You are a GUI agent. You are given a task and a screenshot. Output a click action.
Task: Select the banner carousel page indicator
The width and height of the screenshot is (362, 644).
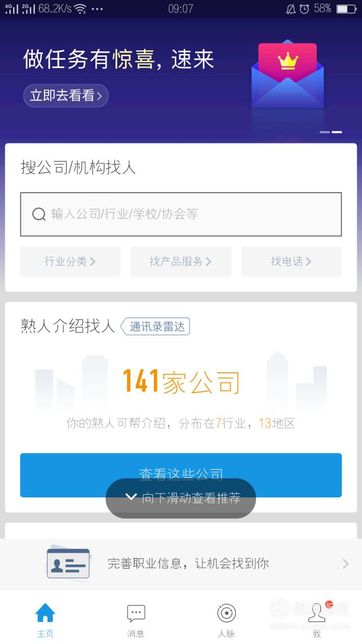pyautogui.click(x=331, y=132)
